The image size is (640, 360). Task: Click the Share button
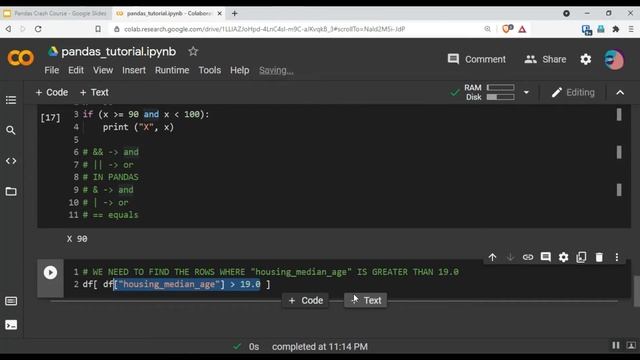click(545, 59)
